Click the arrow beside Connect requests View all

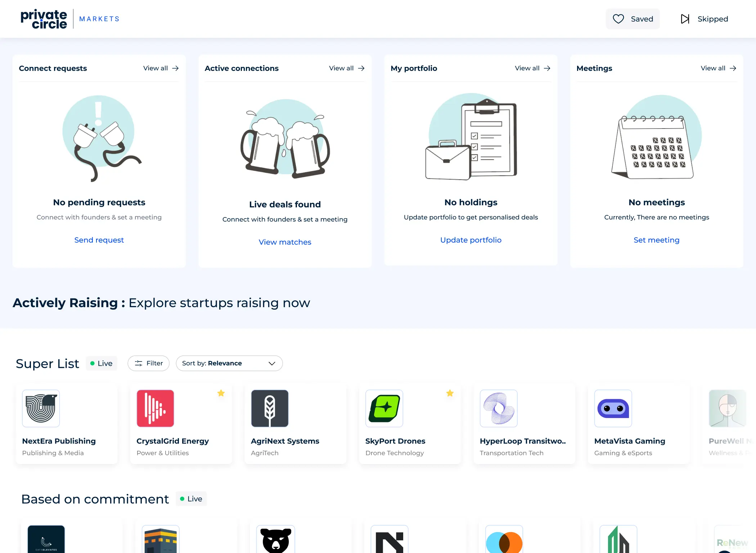coord(176,68)
